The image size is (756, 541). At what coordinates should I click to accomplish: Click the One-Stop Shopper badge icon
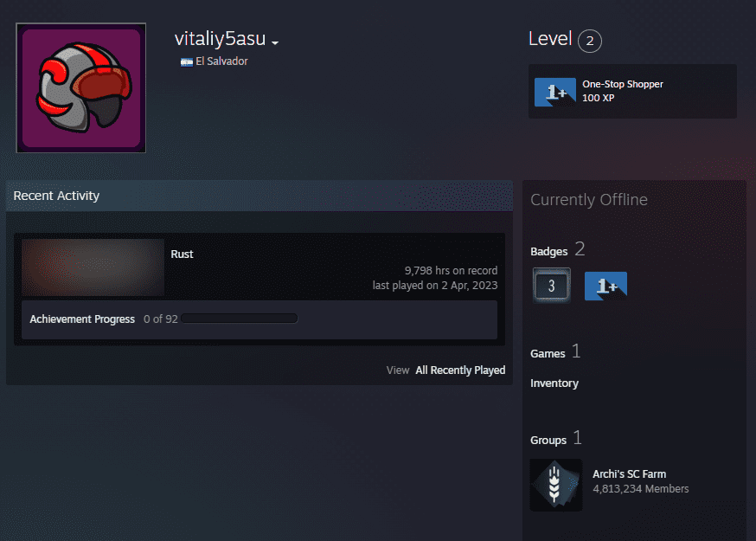point(555,92)
